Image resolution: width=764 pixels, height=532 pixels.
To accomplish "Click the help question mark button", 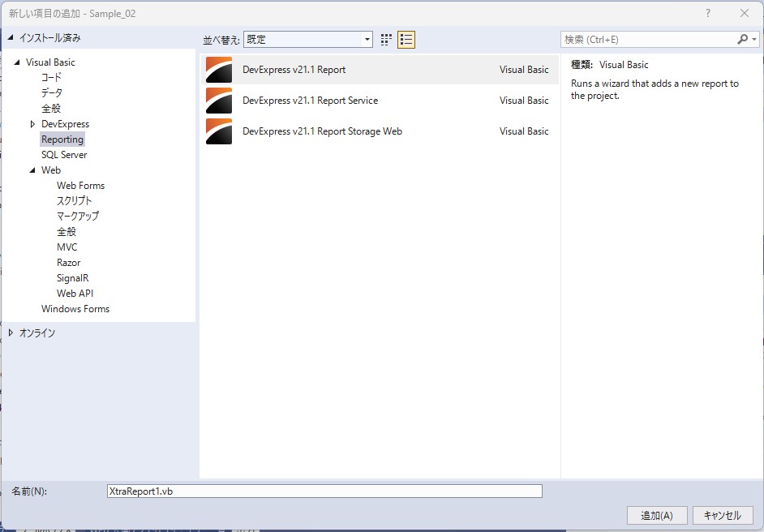I will click(x=708, y=13).
